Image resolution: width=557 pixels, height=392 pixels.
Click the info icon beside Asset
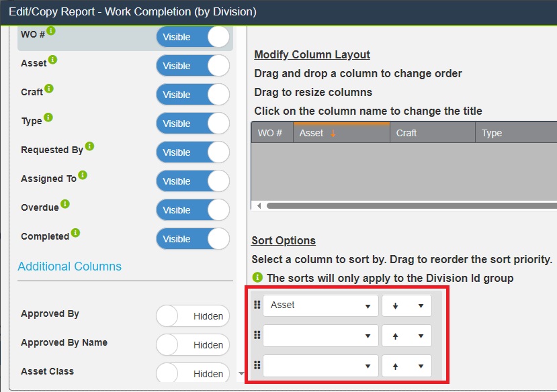click(x=53, y=60)
